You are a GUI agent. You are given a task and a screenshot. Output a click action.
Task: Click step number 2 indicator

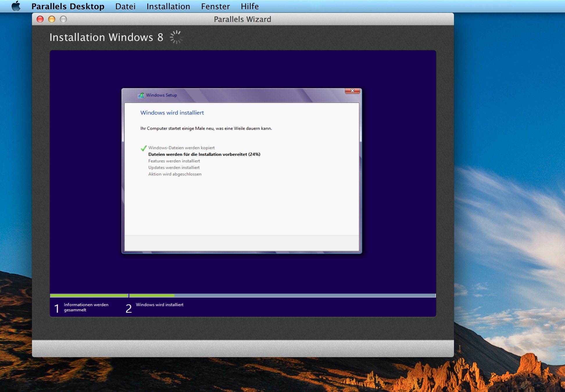point(128,308)
